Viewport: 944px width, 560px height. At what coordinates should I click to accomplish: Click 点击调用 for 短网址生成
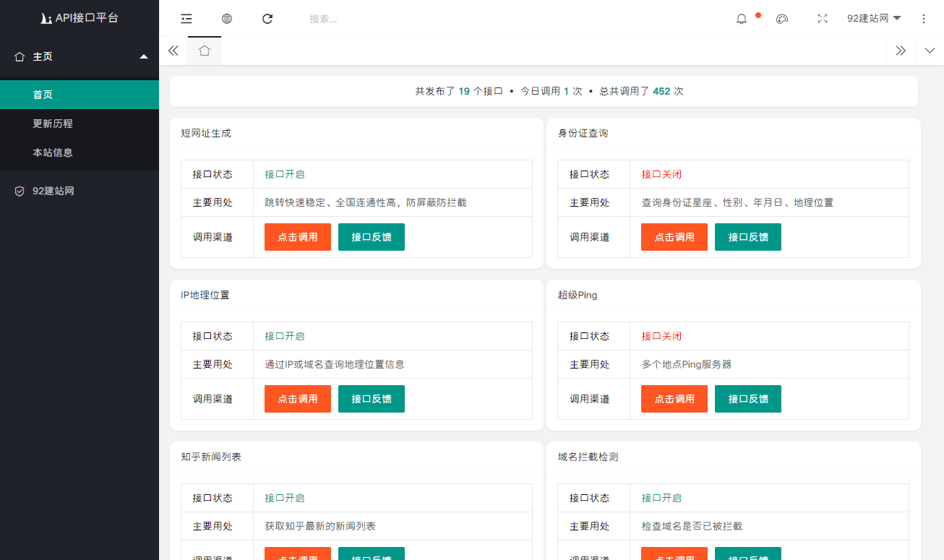tap(298, 237)
